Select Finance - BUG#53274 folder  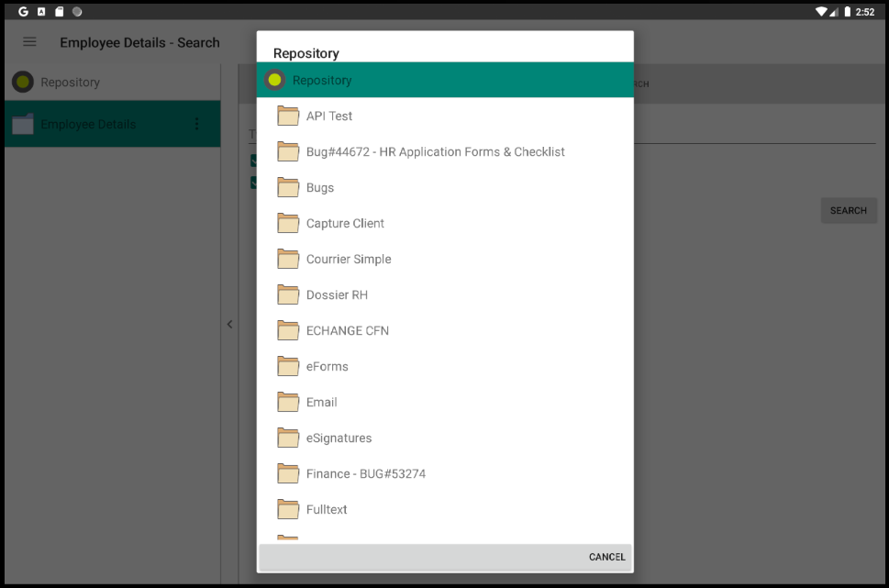pyautogui.click(x=365, y=473)
